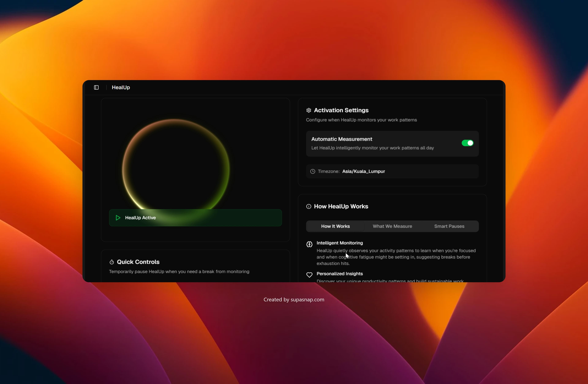The width and height of the screenshot is (588, 384).
Task: Turn off the Automatic Measurement switch
Action: pyautogui.click(x=467, y=143)
